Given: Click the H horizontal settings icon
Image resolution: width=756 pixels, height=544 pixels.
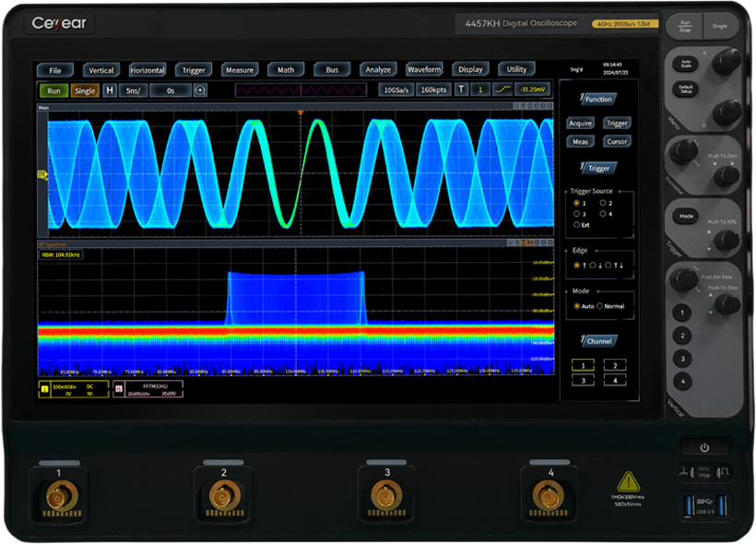Looking at the screenshot, I should pyautogui.click(x=110, y=90).
